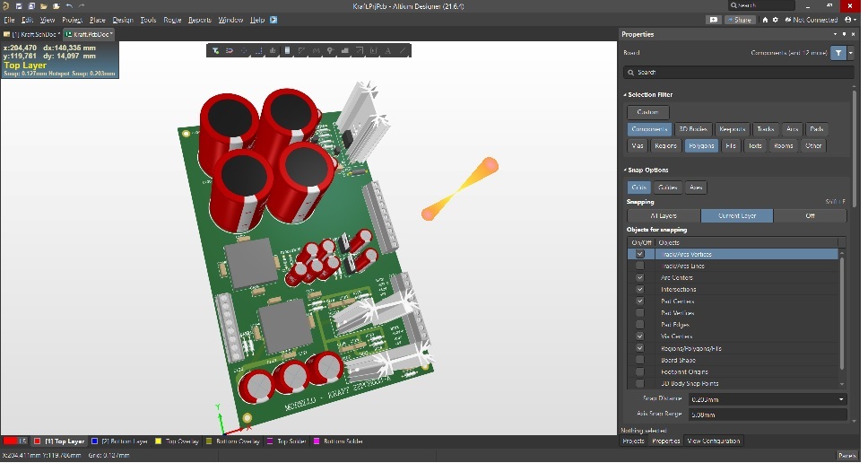
Task: Click the selection filter funnel in Active Bar
Action: point(215,51)
